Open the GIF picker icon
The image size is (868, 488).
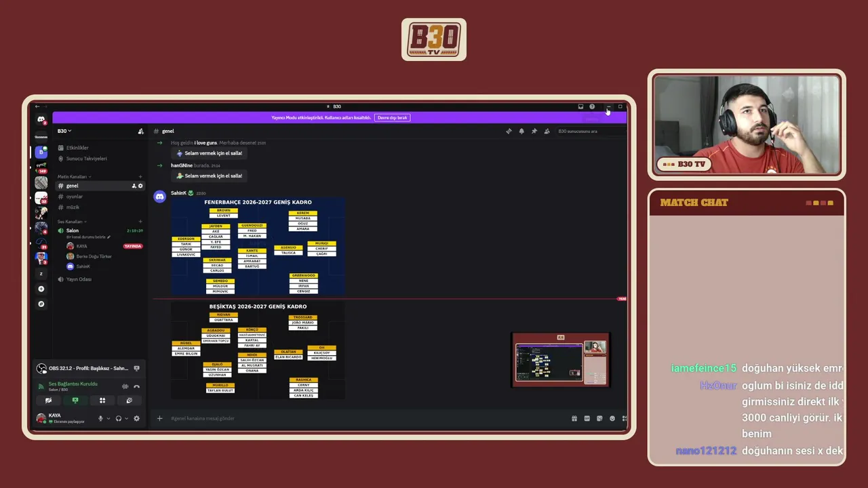[587, 418]
